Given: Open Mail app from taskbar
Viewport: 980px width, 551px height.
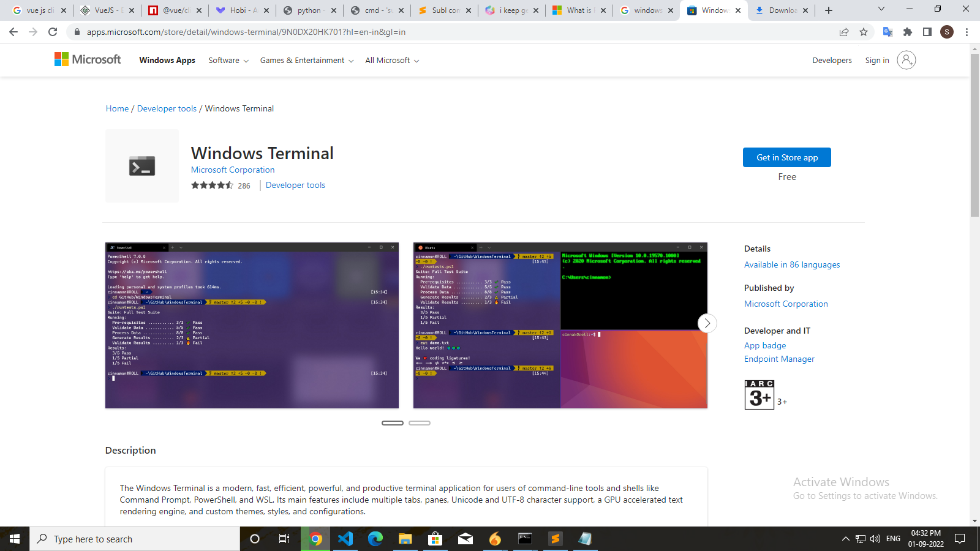Looking at the screenshot, I should pyautogui.click(x=466, y=539).
